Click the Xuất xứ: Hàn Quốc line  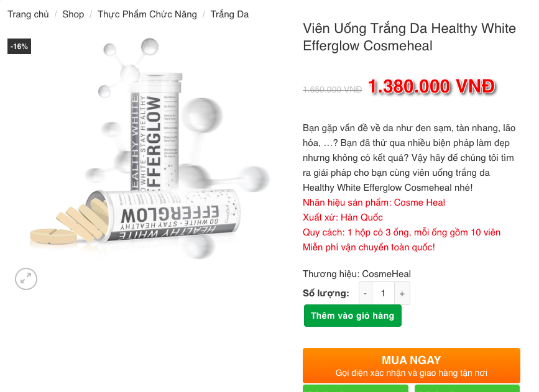coord(343,217)
